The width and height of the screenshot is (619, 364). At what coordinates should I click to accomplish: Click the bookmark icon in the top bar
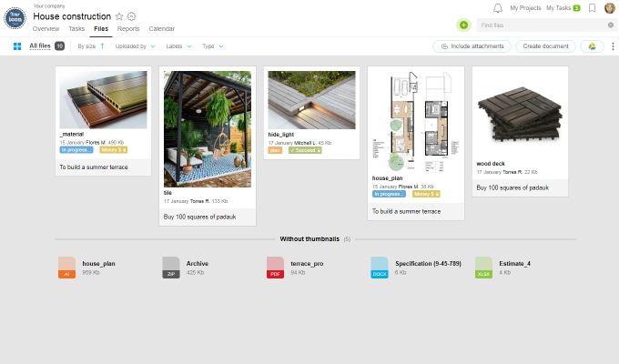pos(593,7)
